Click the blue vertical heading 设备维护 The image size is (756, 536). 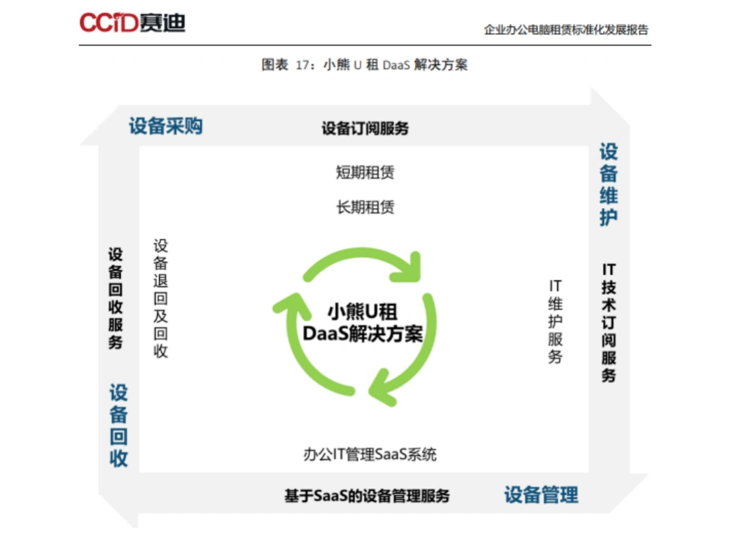click(609, 184)
